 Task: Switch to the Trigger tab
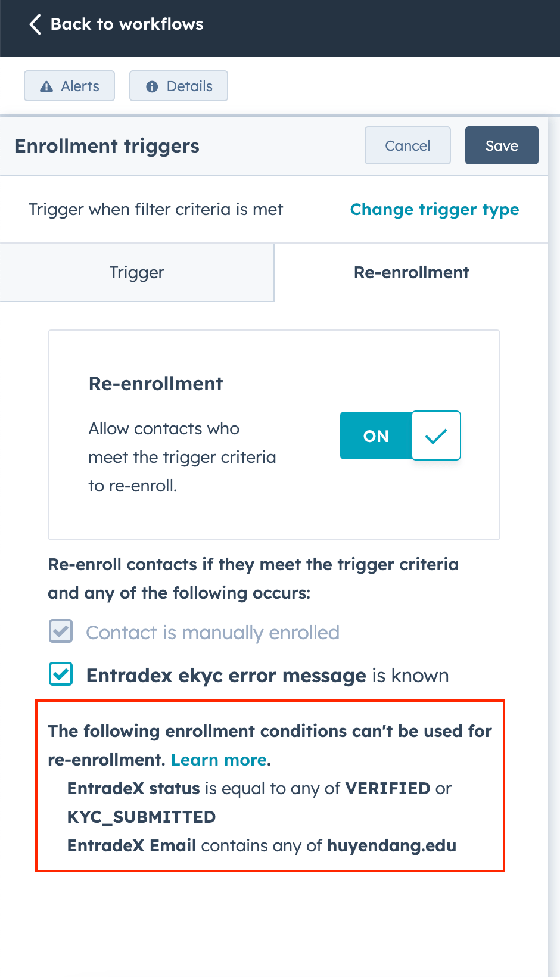coord(136,272)
